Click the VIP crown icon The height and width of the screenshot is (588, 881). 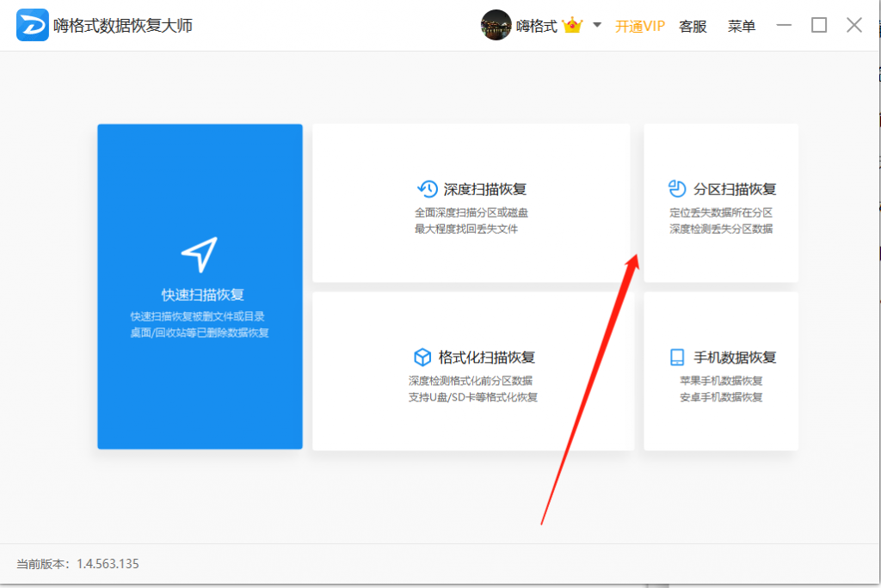pyautogui.click(x=572, y=25)
